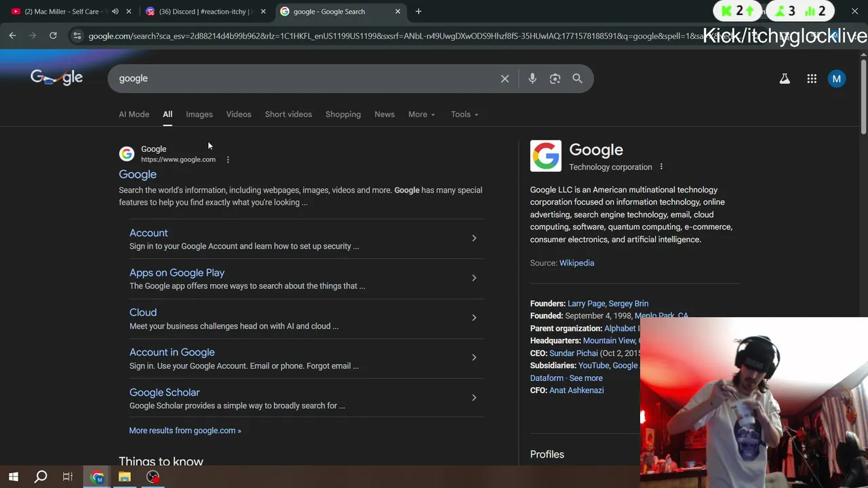This screenshot has width=868, height=488.
Task: Select the All results tab
Action: coord(167,115)
